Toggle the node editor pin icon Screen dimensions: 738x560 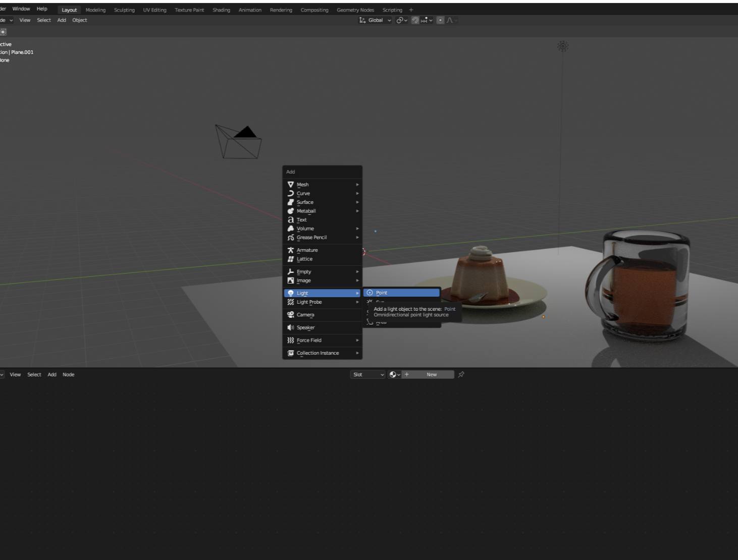461,374
